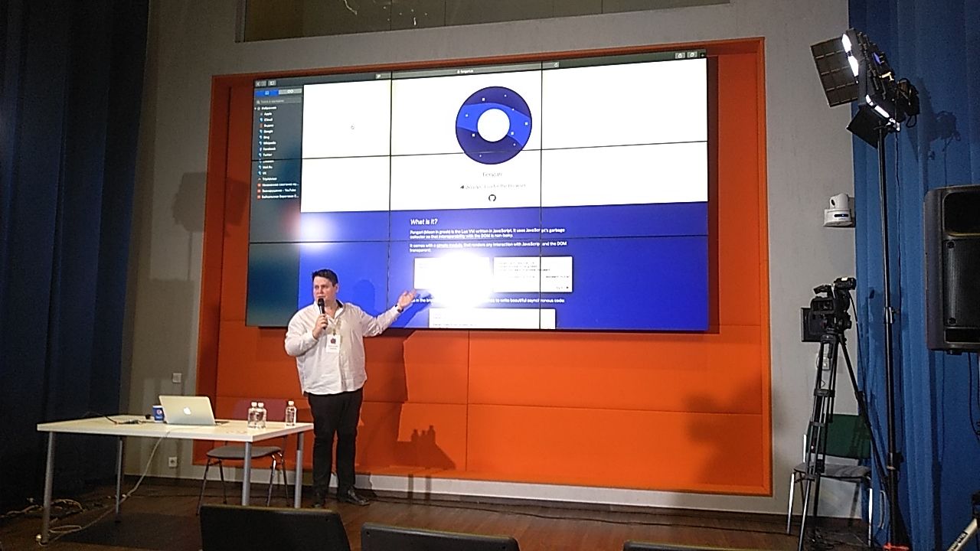Screen dimensions: 980x551
Task: Open the YouTube bookmark in the sidebar
Action: [x=276, y=191]
